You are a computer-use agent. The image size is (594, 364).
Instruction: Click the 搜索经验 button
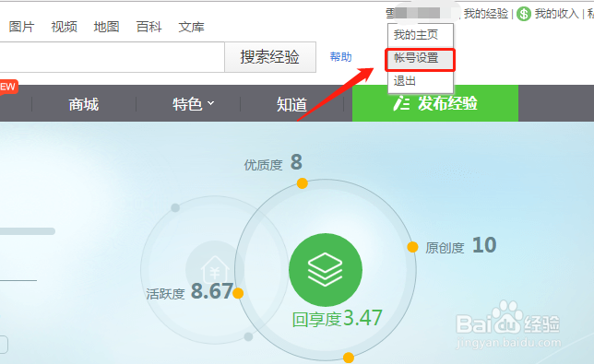270,57
